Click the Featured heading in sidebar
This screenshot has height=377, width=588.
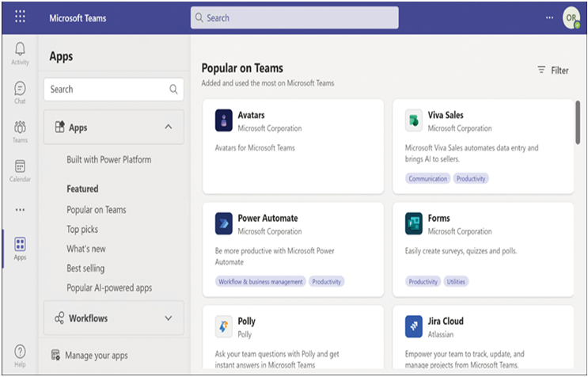pyautogui.click(x=82, y=188)
